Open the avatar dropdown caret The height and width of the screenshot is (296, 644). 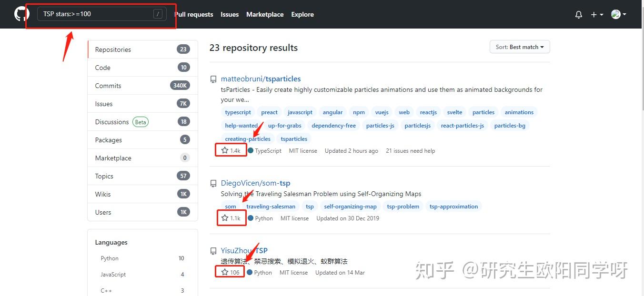624,14
